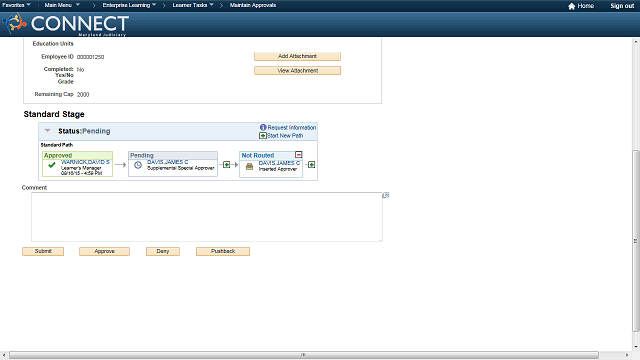640x360 pixels.
Task: Open the WARNICK,DAVID S approver link
Action: [85, 162]
